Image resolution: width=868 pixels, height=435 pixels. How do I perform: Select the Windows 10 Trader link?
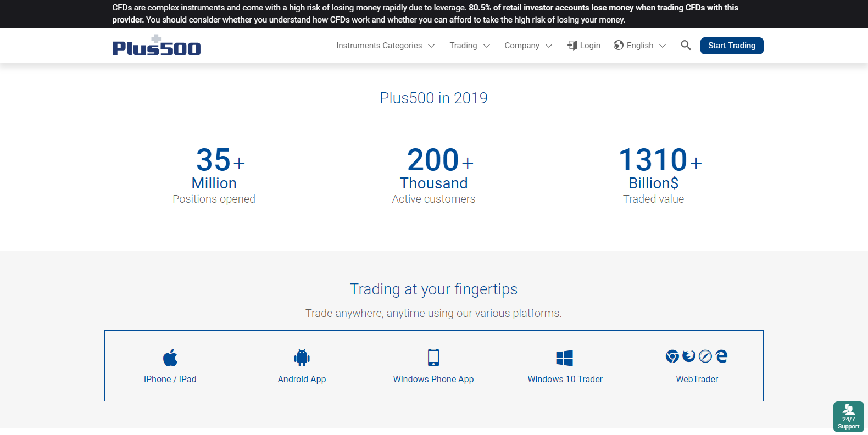pos(565,379)
